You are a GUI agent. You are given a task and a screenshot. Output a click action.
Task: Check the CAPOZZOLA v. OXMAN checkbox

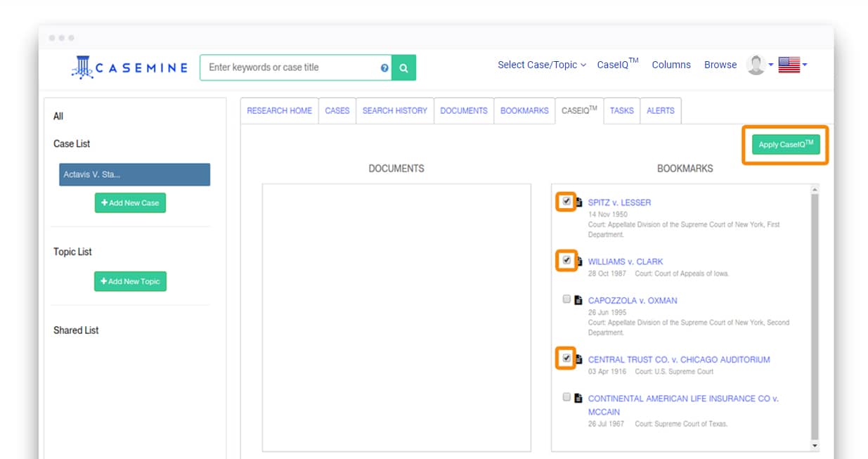tap(566, 299)
